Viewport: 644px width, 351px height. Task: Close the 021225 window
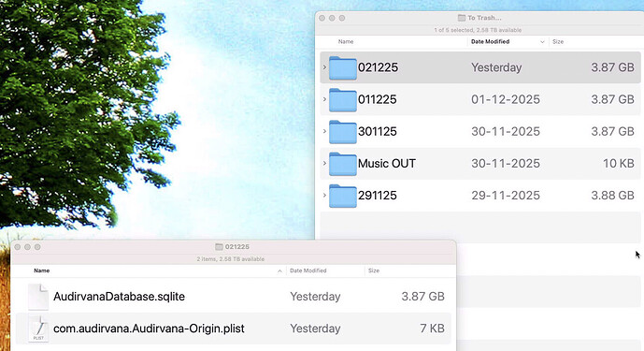17,247
